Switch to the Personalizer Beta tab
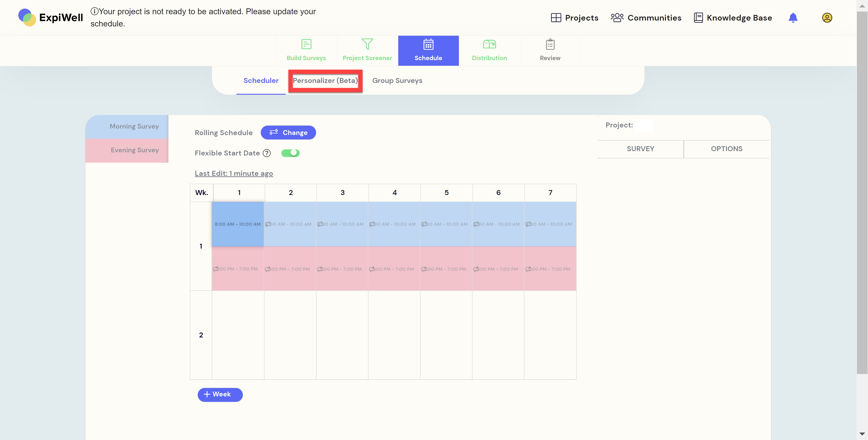Screen dimensions: 868x440 tap(325, 80)
